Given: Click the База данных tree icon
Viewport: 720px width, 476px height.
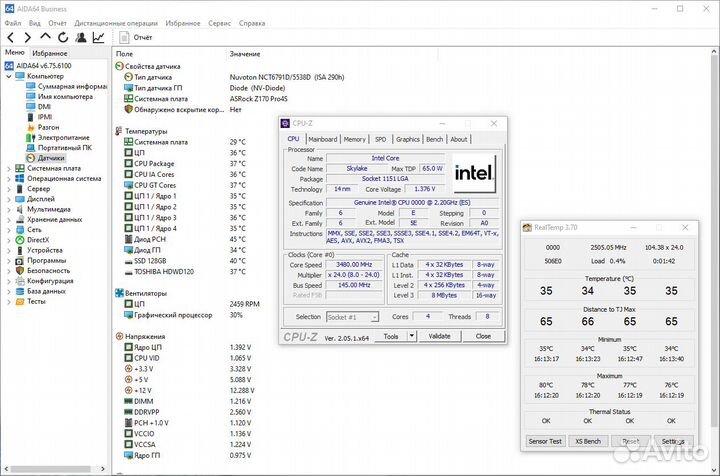Looking at the screenshot, I should [x=19, y=291].
